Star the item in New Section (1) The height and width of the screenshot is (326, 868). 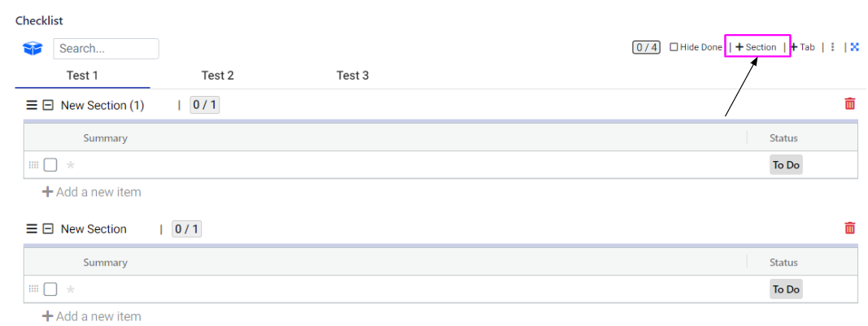[x=71, y=165]
